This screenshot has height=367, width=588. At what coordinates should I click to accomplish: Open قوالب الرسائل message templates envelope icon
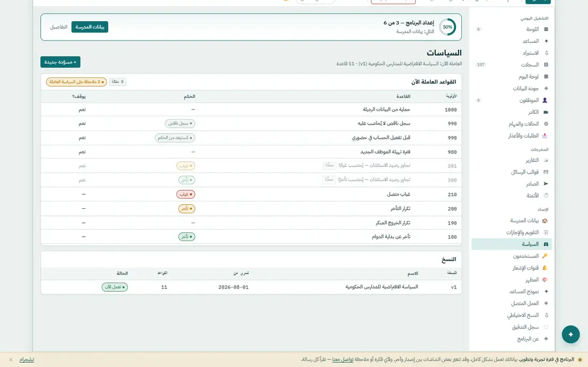(546, 172)
